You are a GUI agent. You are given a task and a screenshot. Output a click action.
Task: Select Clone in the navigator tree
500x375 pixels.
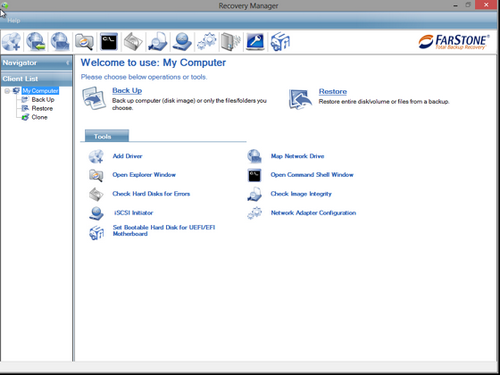(x=39, y=117)
